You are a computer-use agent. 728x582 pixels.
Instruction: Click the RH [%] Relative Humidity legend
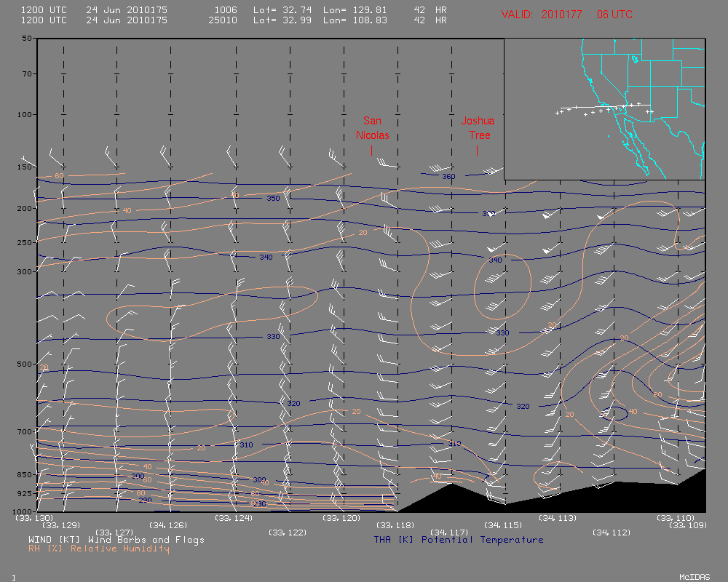tap(99, 549)
